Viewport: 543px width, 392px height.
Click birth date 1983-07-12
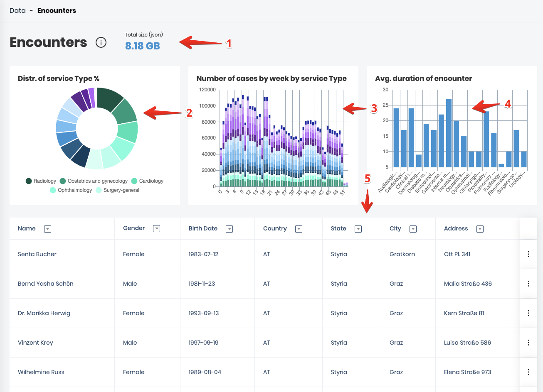[x=203, y=254]
